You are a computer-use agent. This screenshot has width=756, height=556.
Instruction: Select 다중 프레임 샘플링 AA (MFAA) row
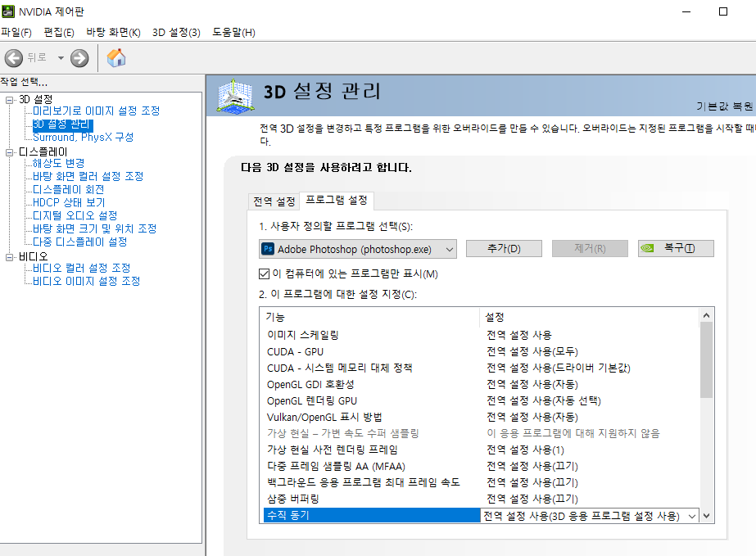click(x=480, y=466)
